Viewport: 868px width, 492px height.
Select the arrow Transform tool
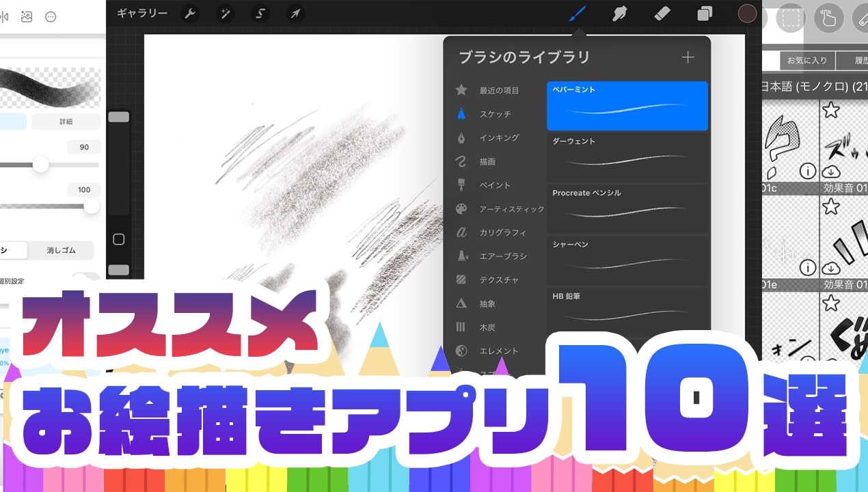[x=295, y=13]
